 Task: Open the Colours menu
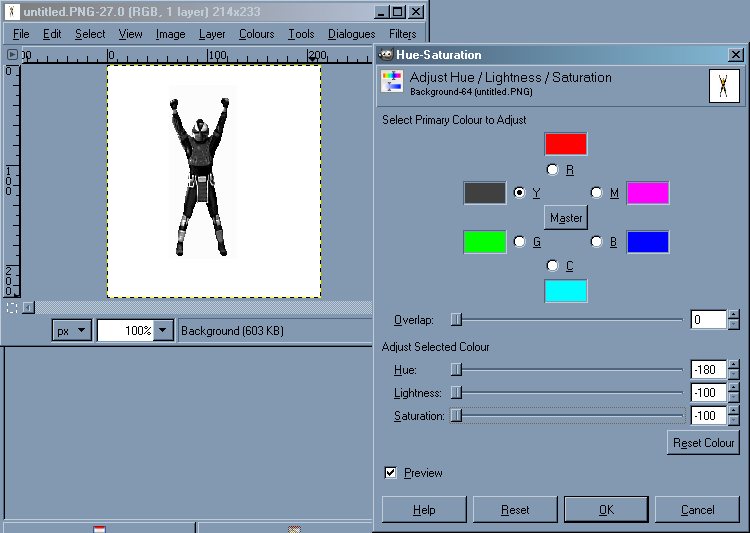[x=256, y=34]
